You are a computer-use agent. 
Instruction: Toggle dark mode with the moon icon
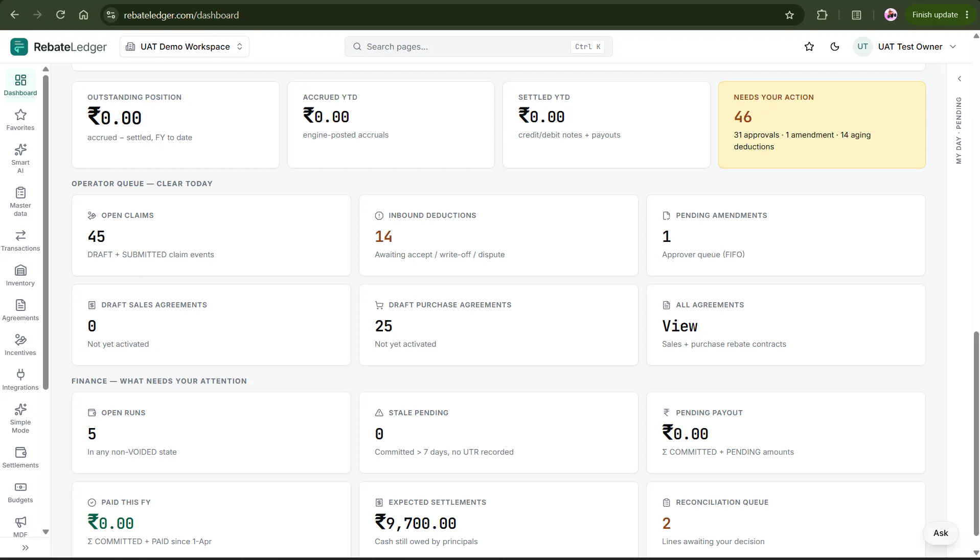[835, 47]
